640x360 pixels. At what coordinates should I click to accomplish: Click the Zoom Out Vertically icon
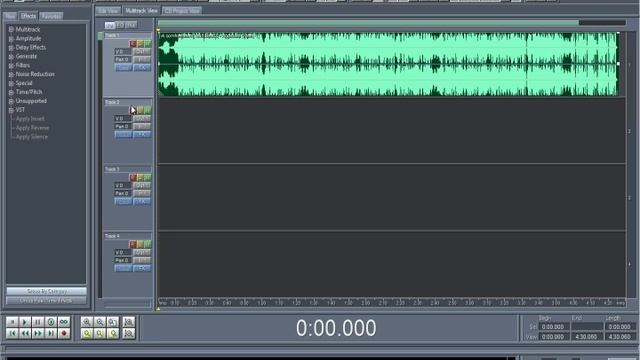point(129,333)
